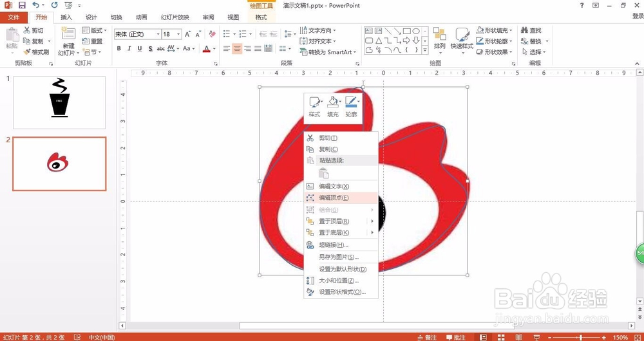Click the Notes (备注) status bar button
Viewport: 644px width, 341px height.
coord(427,337)
